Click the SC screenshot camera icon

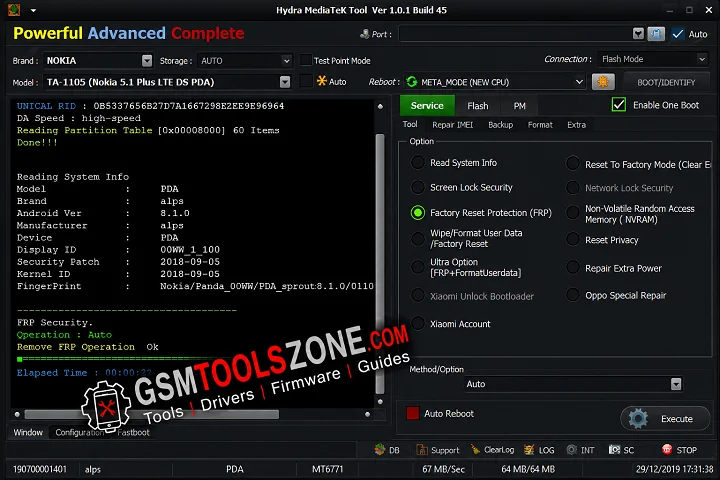pos(614,450)
